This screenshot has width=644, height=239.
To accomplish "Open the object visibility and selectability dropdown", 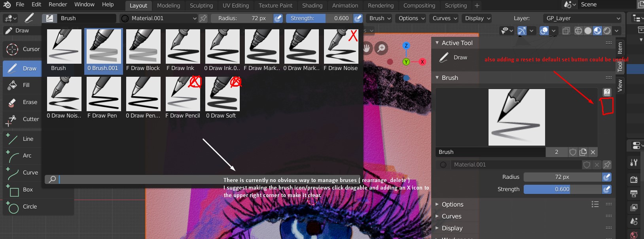I will [x=507, y=30].
